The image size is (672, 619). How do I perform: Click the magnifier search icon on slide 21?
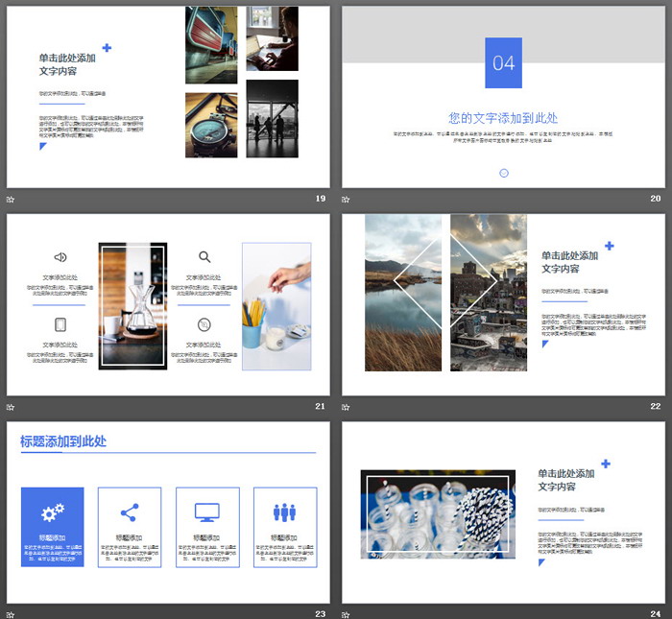(204, 257)
